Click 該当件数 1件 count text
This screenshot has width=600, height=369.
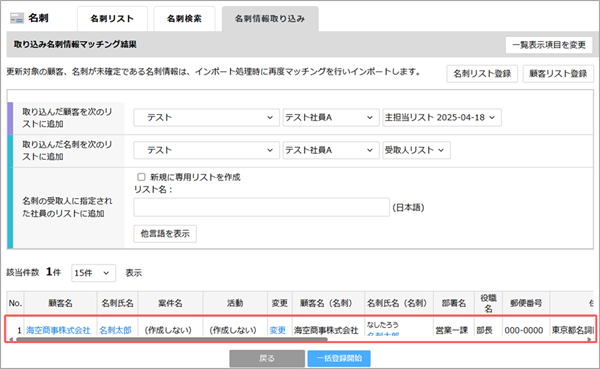34,272
